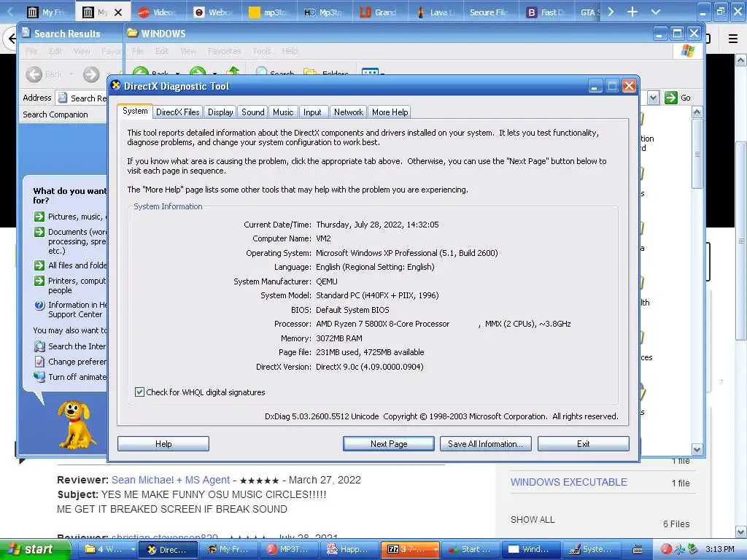747x560 pixels.
Task: Open the Edit menu in Search Results window
Action: coord(55,51)
